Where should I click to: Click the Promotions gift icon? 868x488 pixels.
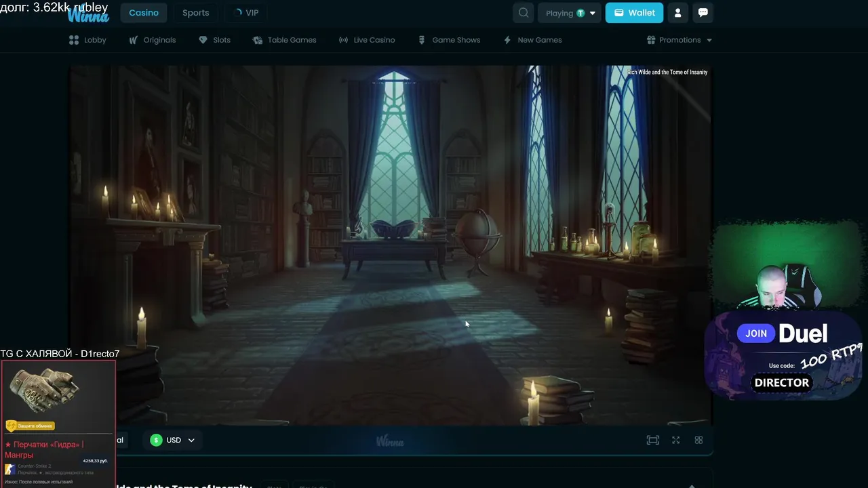pos(652,40)
